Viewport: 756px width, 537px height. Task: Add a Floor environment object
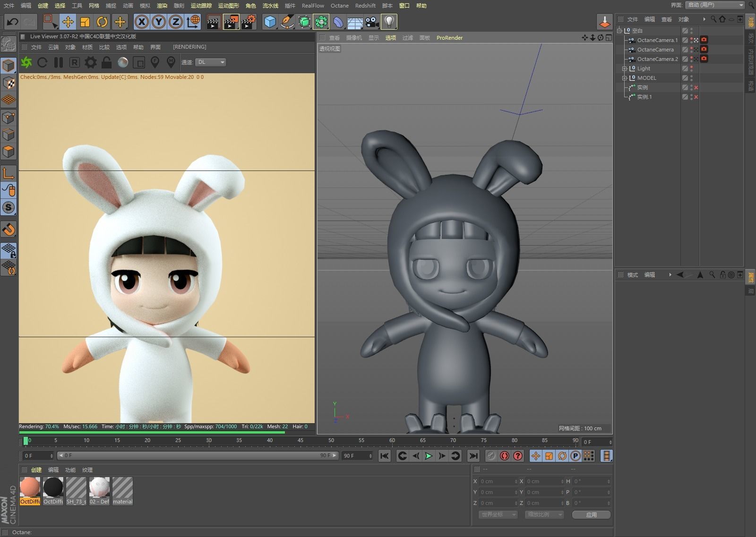click(x=355, y=22)
